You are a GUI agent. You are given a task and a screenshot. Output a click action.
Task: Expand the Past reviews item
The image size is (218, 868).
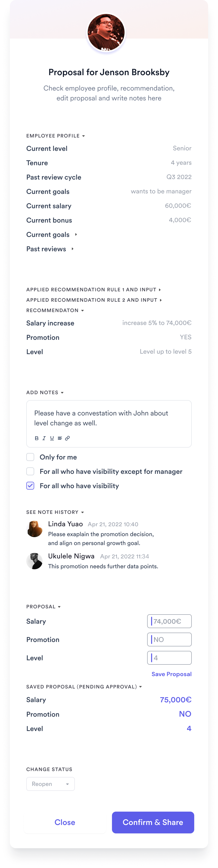50,249
